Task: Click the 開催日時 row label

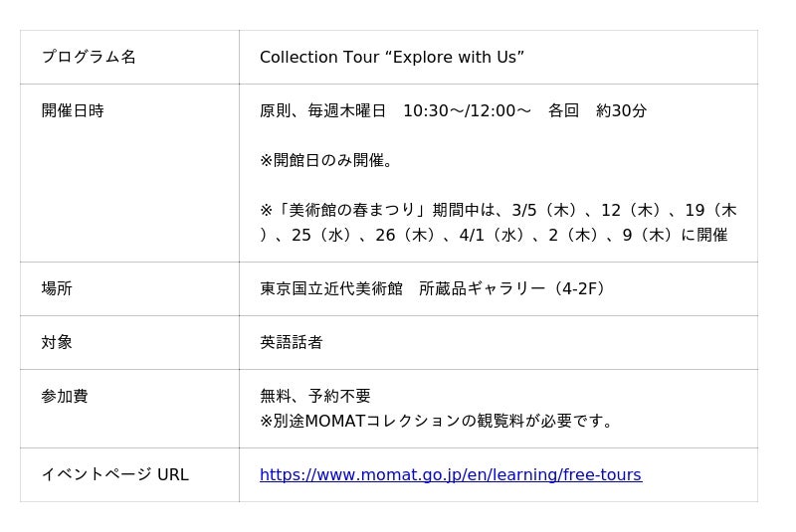Action: 73,111
